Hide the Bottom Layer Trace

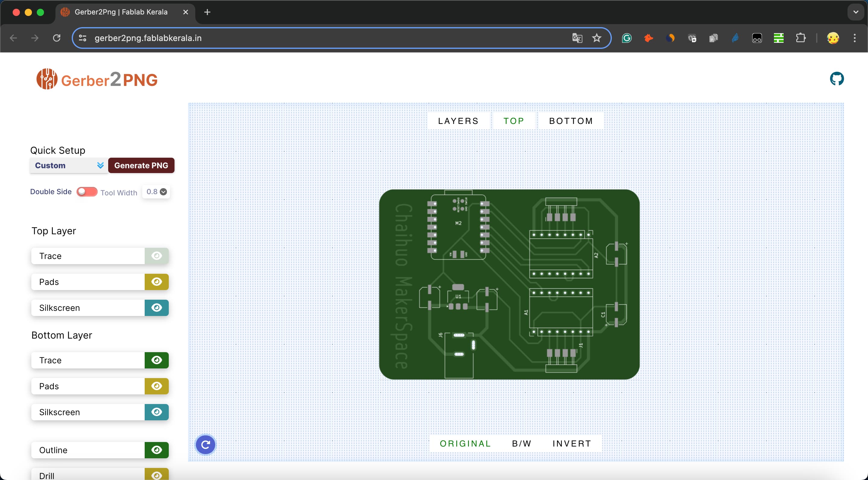pyautogui.click(x=157, y=360)
